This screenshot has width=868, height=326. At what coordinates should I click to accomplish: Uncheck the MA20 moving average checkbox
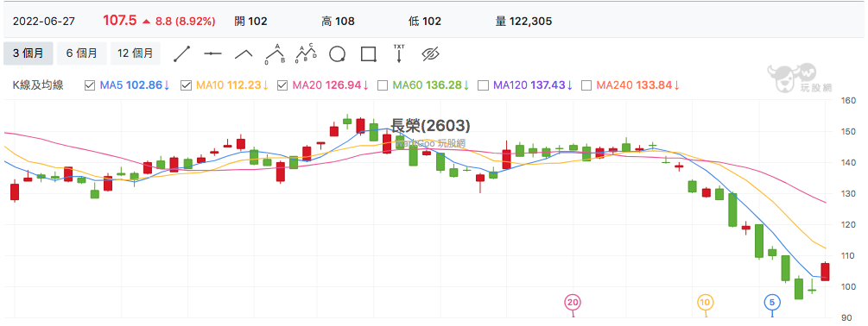pos(282,85)
